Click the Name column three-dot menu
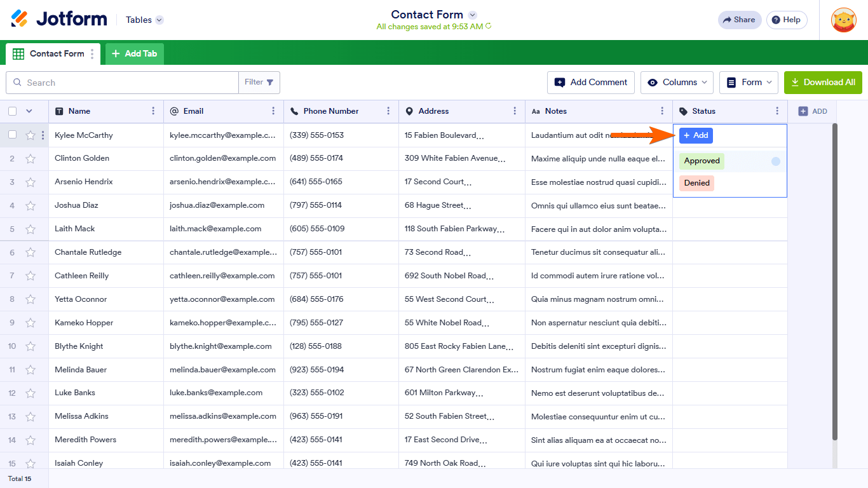Image resolution: width=868 pixels, height=488 pixels. coord(153,111)
